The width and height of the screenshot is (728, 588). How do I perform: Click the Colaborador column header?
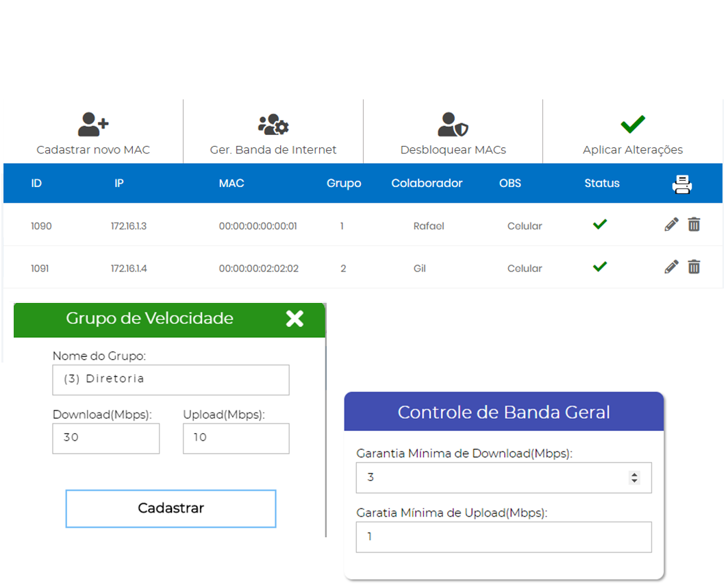pos(427,184)
